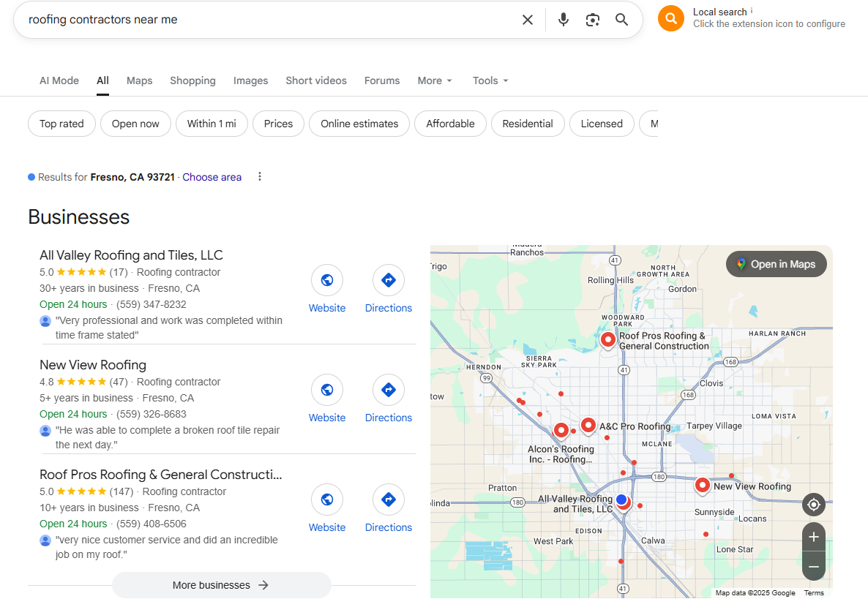This screenshot has width=868, height=607.
Task: Click the Choose area link
Action: click(x=212, y=177)
